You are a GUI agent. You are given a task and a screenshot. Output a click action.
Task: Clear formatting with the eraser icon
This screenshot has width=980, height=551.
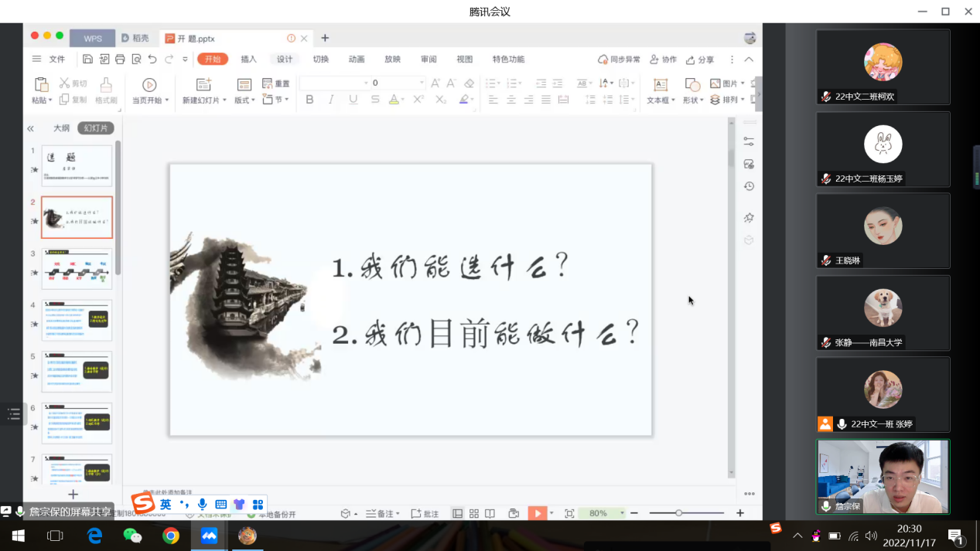tap(469, 83)
